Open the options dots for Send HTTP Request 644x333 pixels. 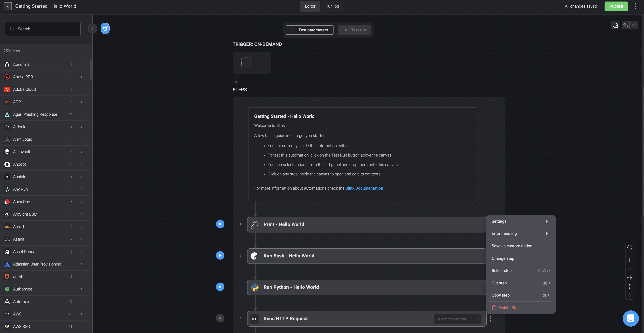pos(490,318)
